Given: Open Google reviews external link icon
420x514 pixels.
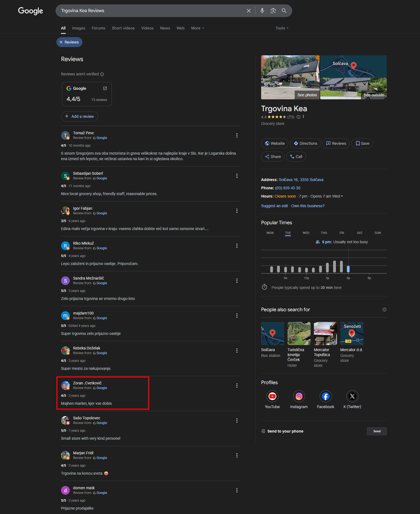Looking at the screenshot, I should (105, 88).
